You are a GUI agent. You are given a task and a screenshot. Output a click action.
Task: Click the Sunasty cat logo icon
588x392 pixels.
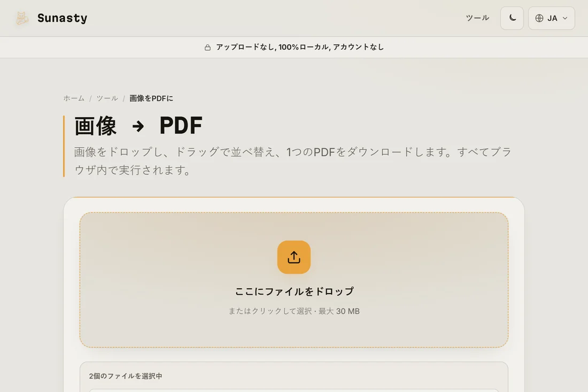[x=22, y=18]
